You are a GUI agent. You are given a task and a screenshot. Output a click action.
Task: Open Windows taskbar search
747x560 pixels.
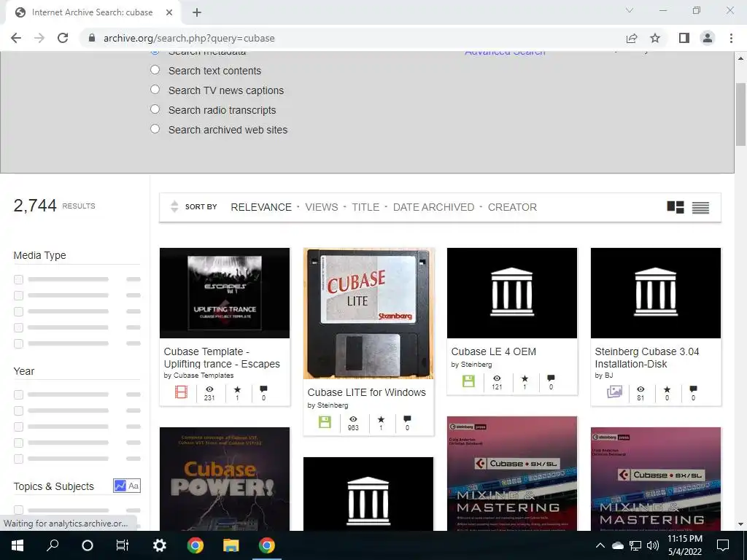(x=53, y=545)
